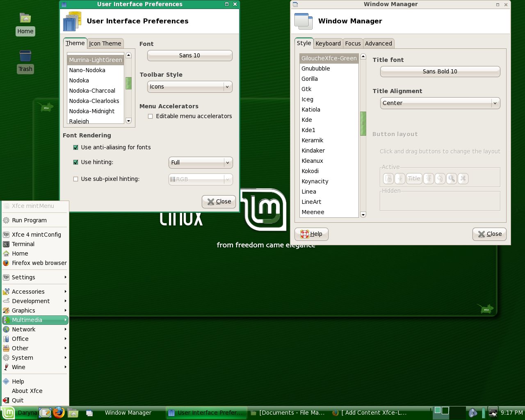
Task: Click the Sans 10 font button
Action: (190, 55)
